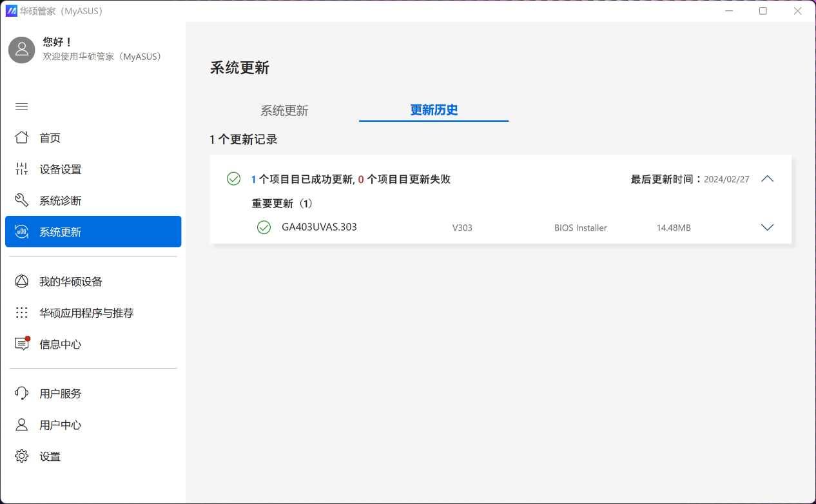Viewport: 816px width, 504px height.
Task: Click the customer service headset icon
Action: click(x=21, y=393)
